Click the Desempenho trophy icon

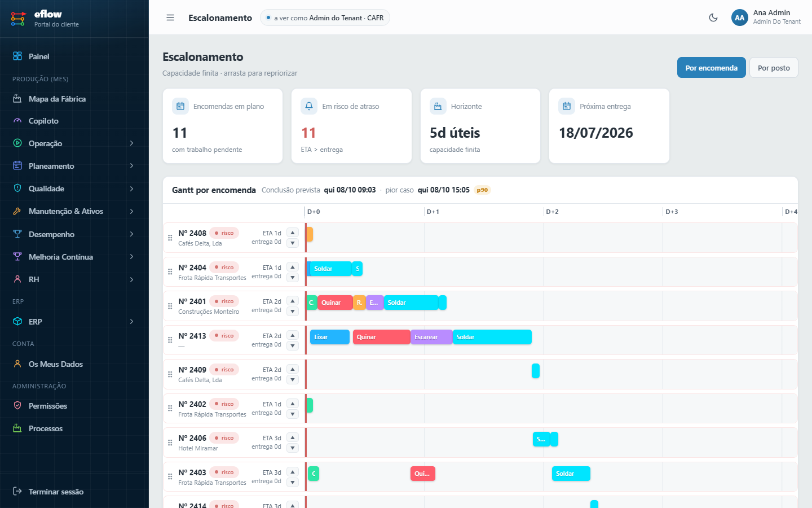coord(17,234)
